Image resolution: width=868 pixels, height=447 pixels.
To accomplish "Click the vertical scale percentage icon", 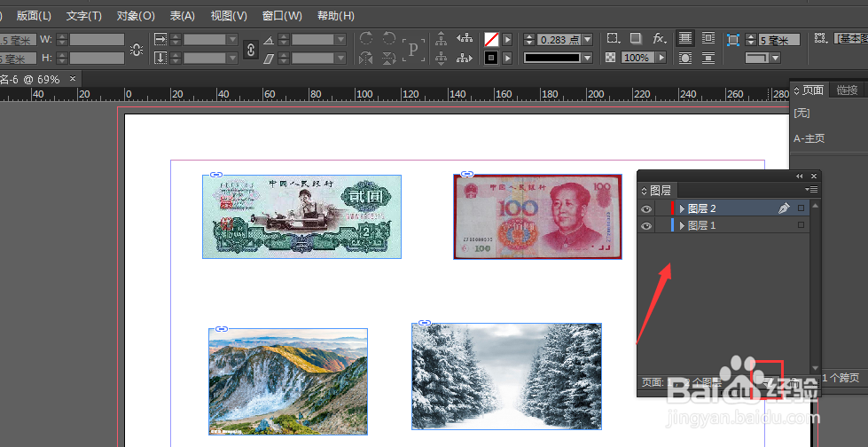I will point(160,58).
